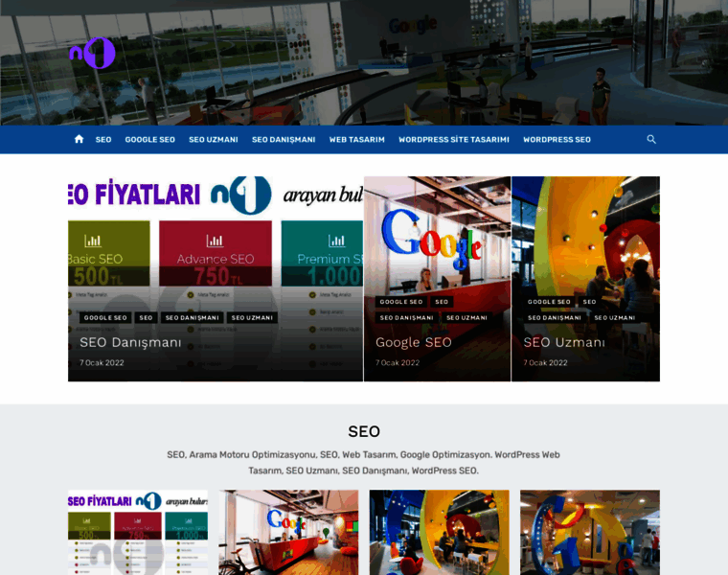The height and width of the screenshot is (575, 728).
Task: Navigate to WORDPRESS SEO menu item
Action: tap(557, 140)
